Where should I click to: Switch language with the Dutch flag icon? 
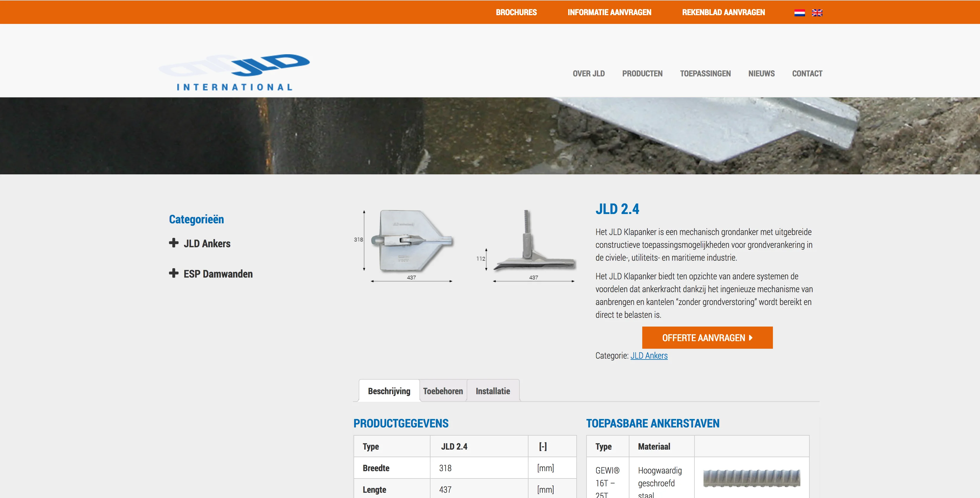tap(799, 13)
